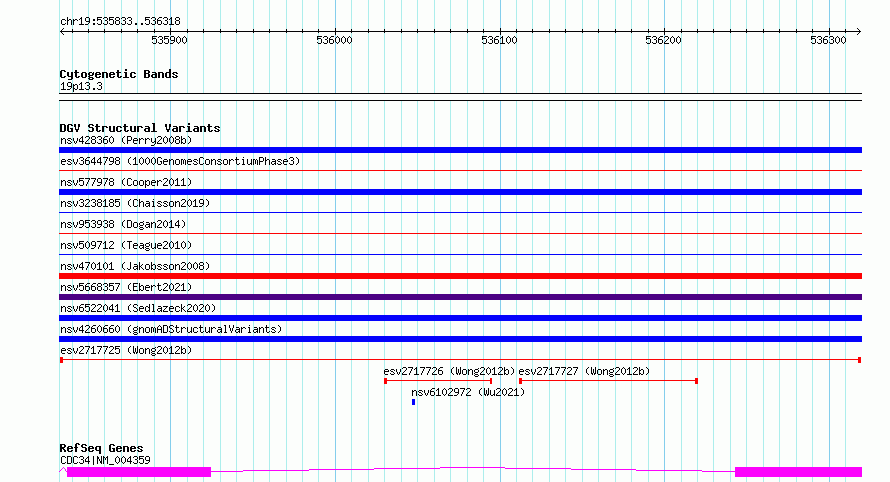The width and height of the screenshot is (890, 482).
Task: Select the small blue nsv6102972 marker
Action: tap(413, 402)
